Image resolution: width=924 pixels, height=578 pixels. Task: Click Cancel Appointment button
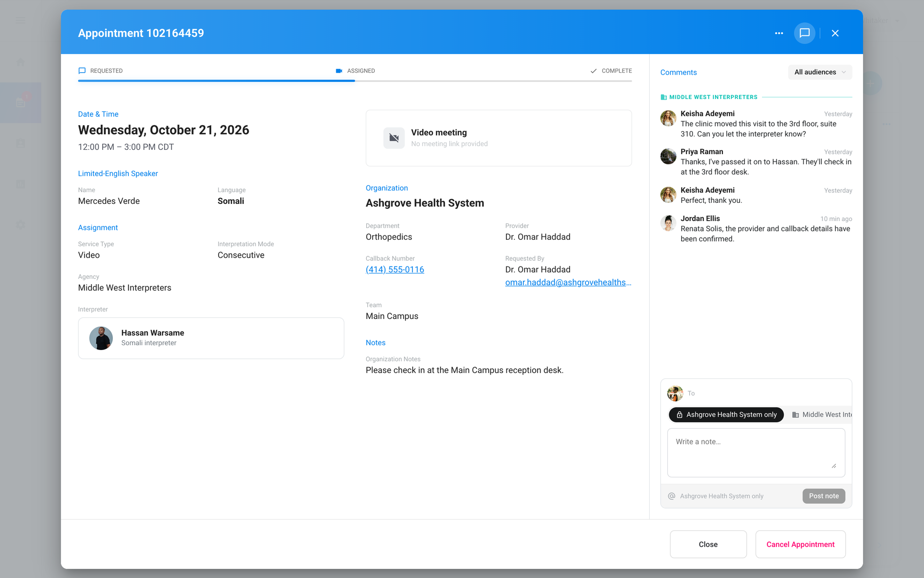(x=800, y=544)
